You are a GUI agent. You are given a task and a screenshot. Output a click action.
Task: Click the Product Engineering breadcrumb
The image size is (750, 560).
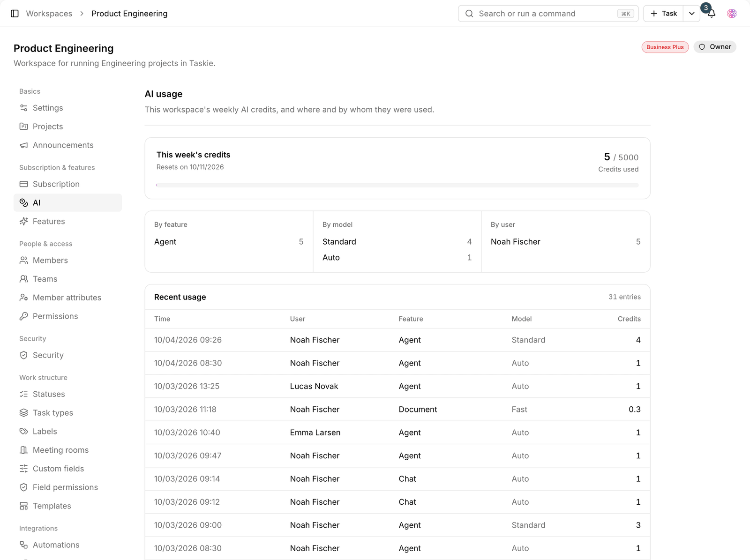click(129, 14)
